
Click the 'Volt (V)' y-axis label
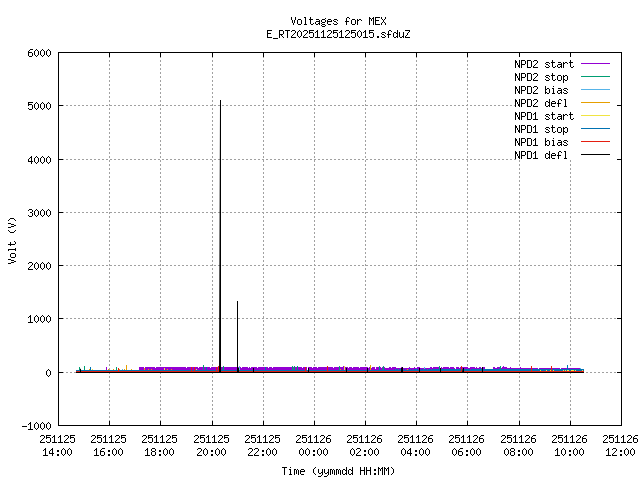12,240
